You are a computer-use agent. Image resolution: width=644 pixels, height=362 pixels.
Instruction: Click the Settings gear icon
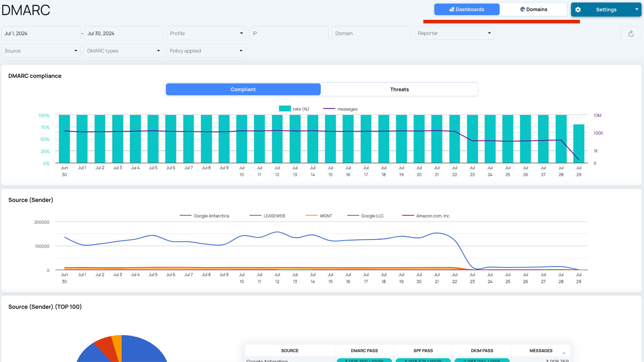pyautogui.click(x=578, y=10)
